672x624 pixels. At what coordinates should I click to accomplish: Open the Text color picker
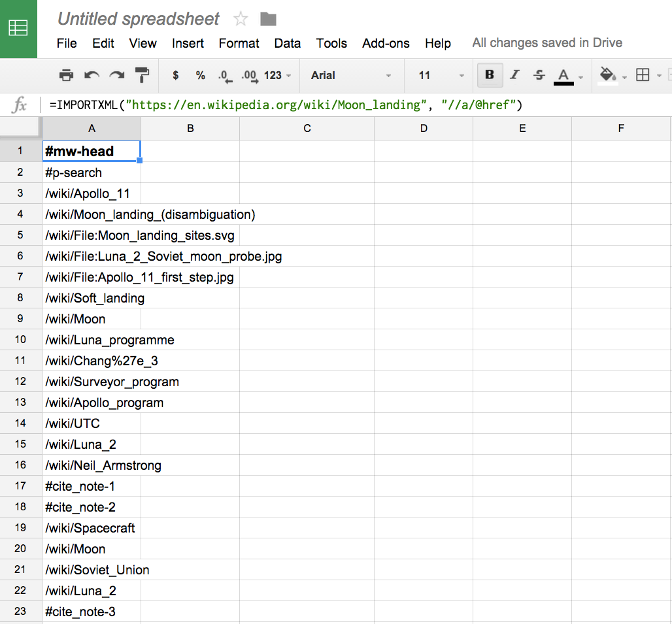click(x=563, y=75)
